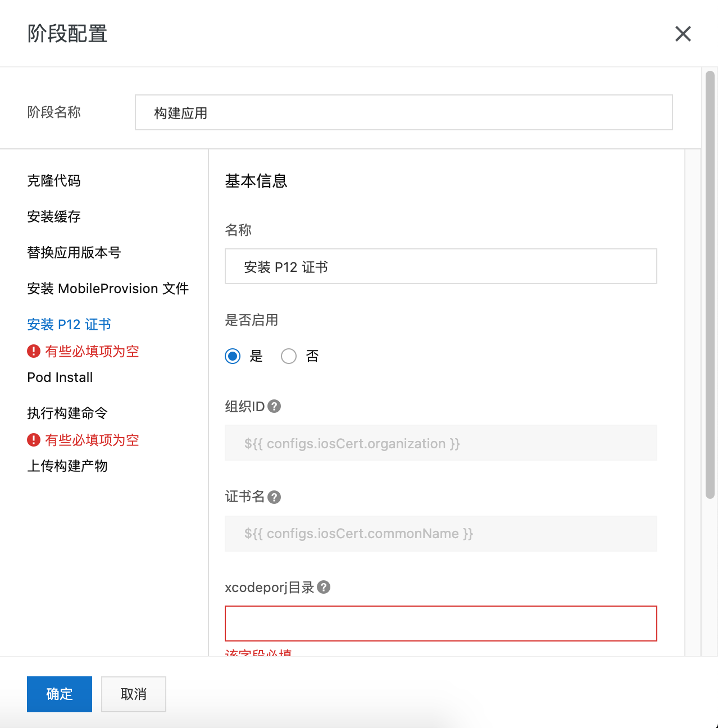The image size is (718, 728).
Task: Click 阶段名称 label
Action: [x=54, y=112]
